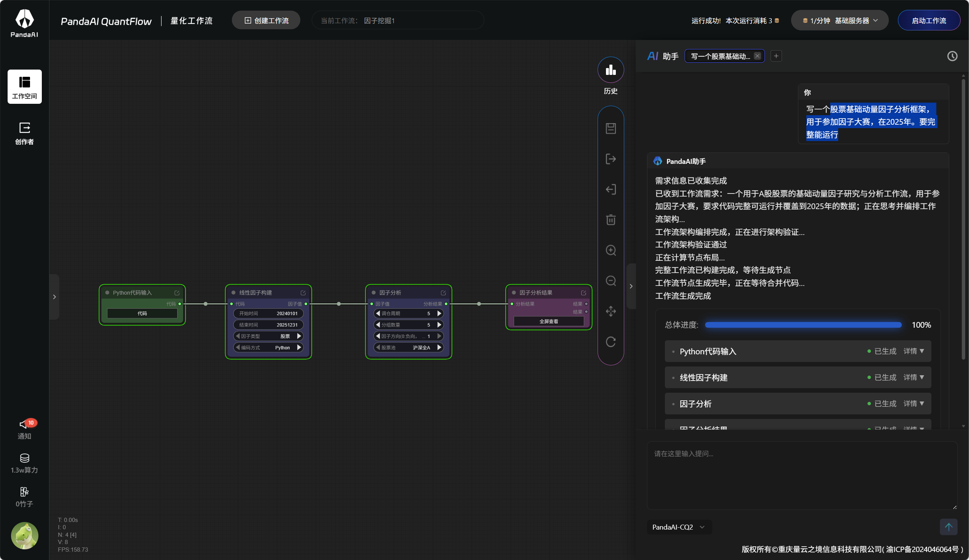The width and height of the screenshot is (969, 560).
Task: Select the 创作者 sidebar tab
Action: (25, 133)
